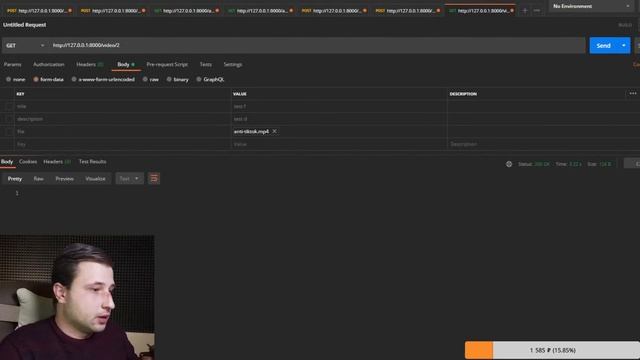Click the webcam video overlay
The width and height of the screenshot is (640, 360).
coord(77,297)
